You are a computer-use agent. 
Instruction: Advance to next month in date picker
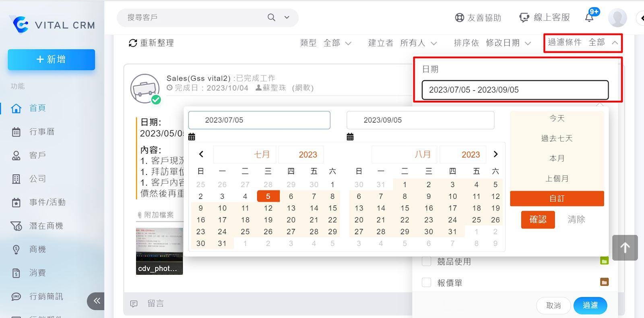coord(495,154)
